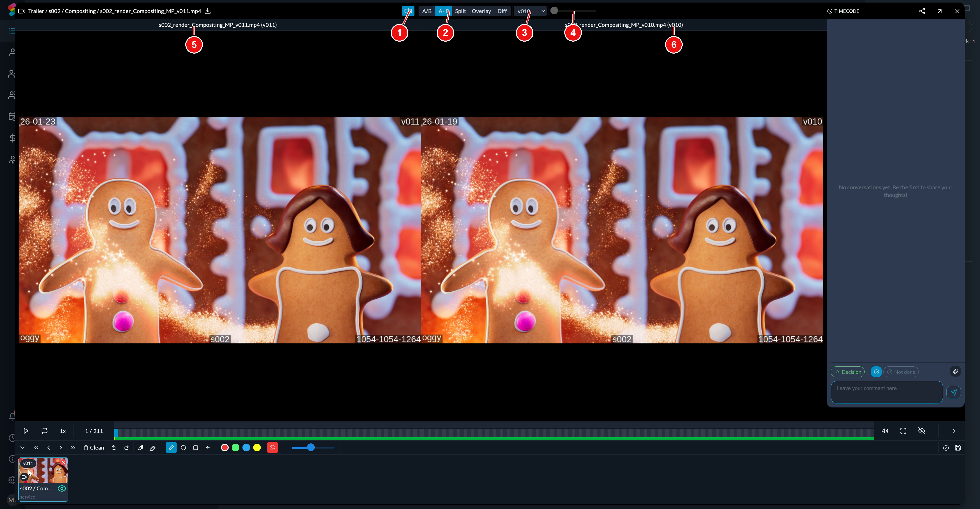Toggle the eye icon on s002 / Com... card

click(62, 488)
